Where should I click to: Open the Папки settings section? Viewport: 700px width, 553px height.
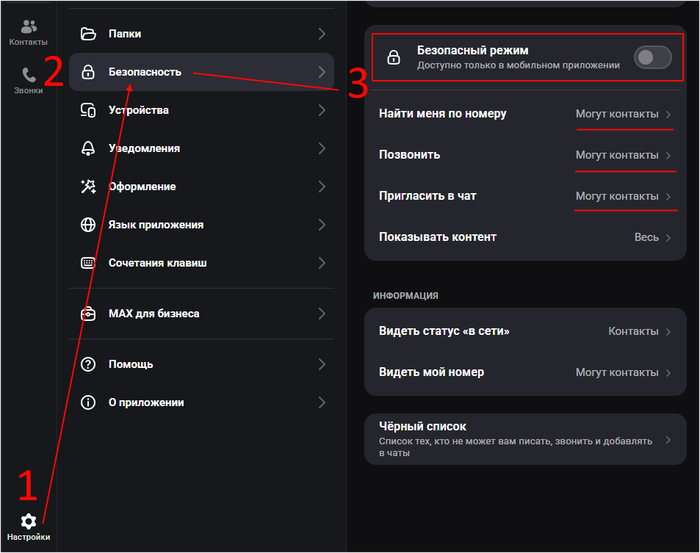(x=201, y=34)
